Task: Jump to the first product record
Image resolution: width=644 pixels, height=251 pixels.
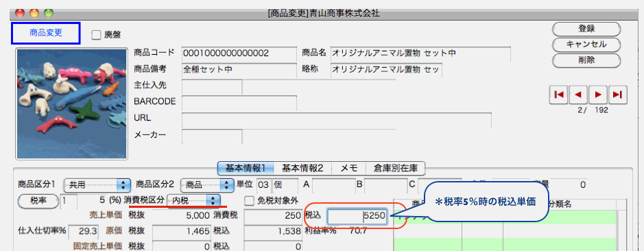Action: pyautogui.click(x=558, y=95)
